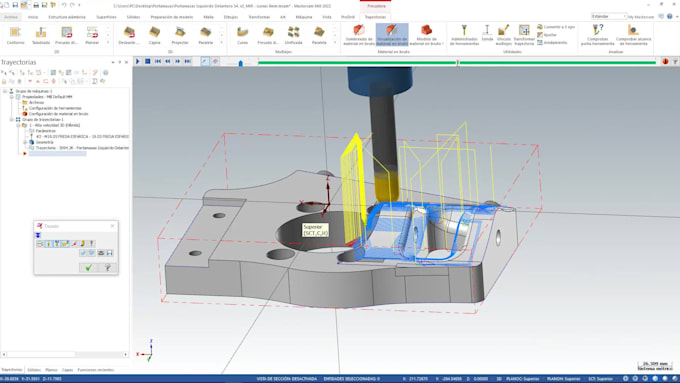Viewport: 680px width, 383px height.
Task: Click the Sonda probe tool
Action: [487, 34]
